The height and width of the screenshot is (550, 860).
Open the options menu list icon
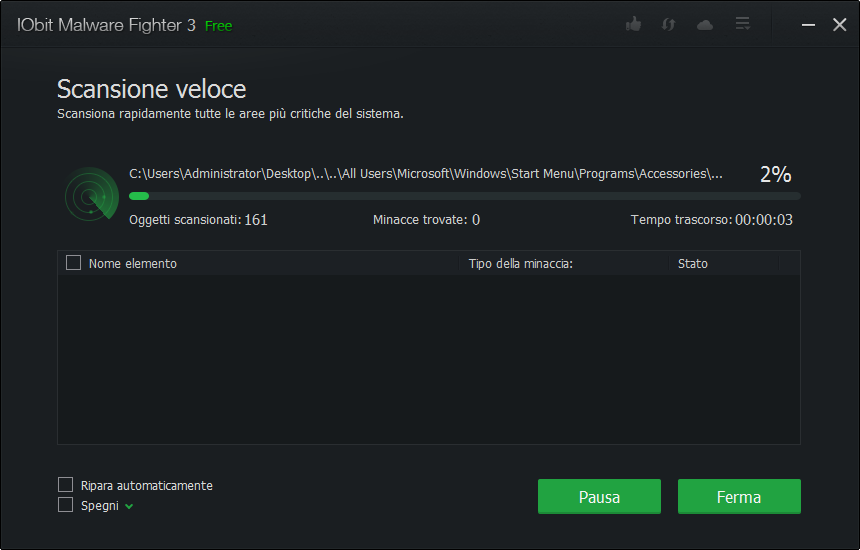pos(742,24)
